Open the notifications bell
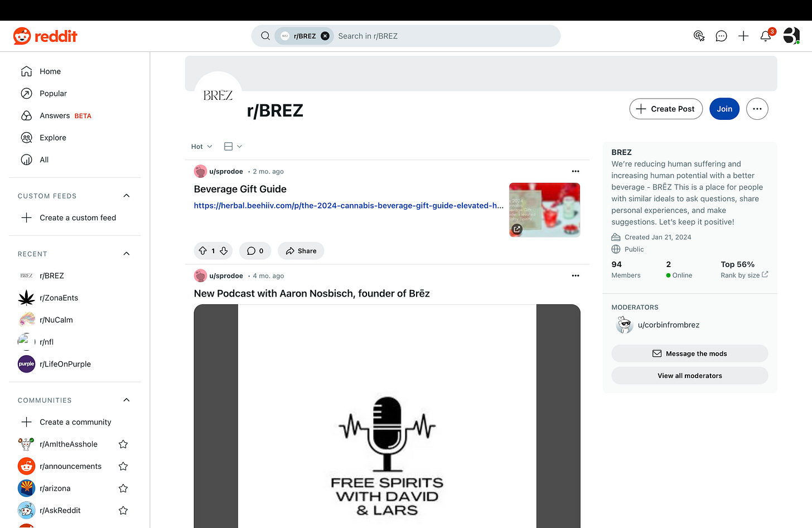The image size is (812, 528). [766, 36]
